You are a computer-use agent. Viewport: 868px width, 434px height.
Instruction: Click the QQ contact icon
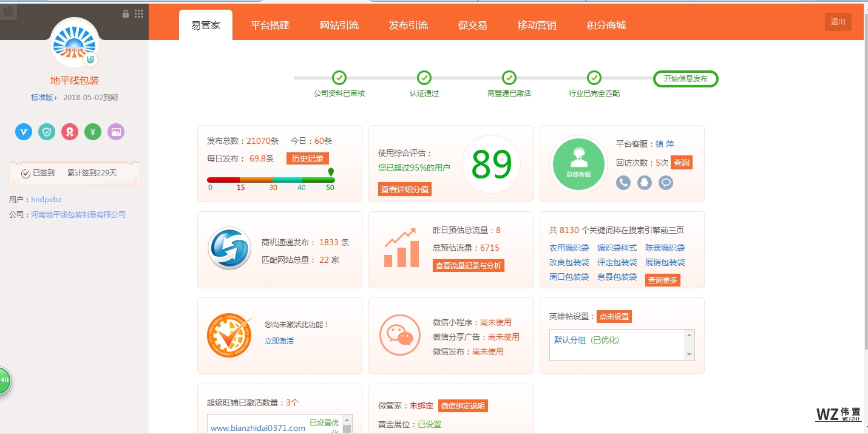[645, 182]
